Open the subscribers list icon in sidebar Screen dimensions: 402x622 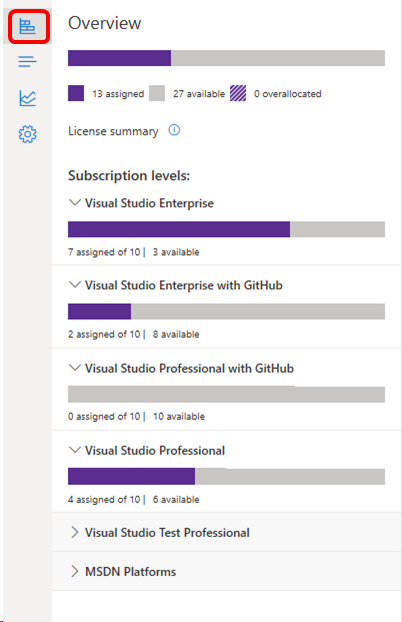27,61
